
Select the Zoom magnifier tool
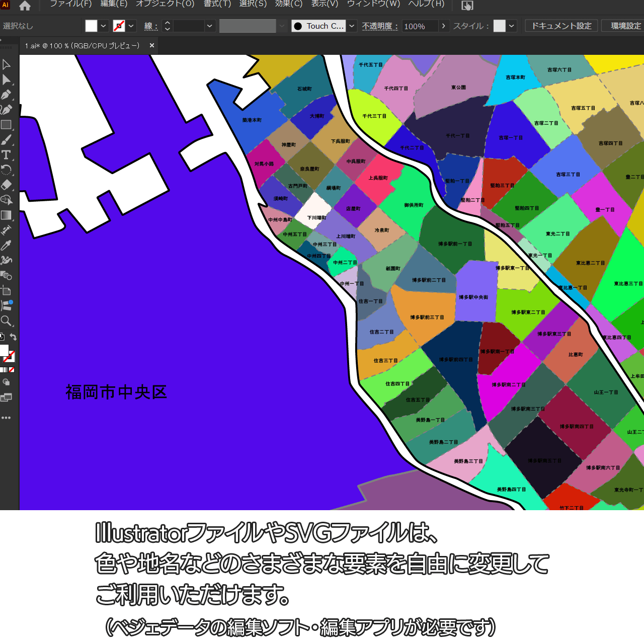[x=7, y=321]
